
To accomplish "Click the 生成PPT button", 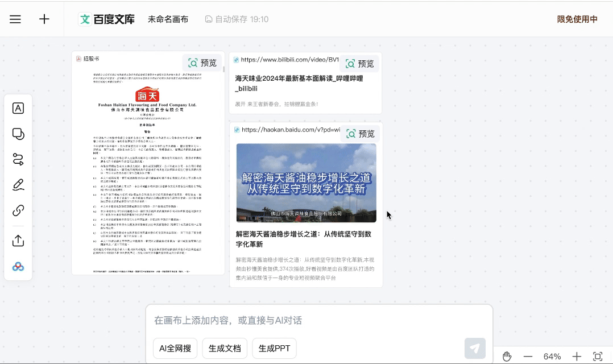I will 274,348.
